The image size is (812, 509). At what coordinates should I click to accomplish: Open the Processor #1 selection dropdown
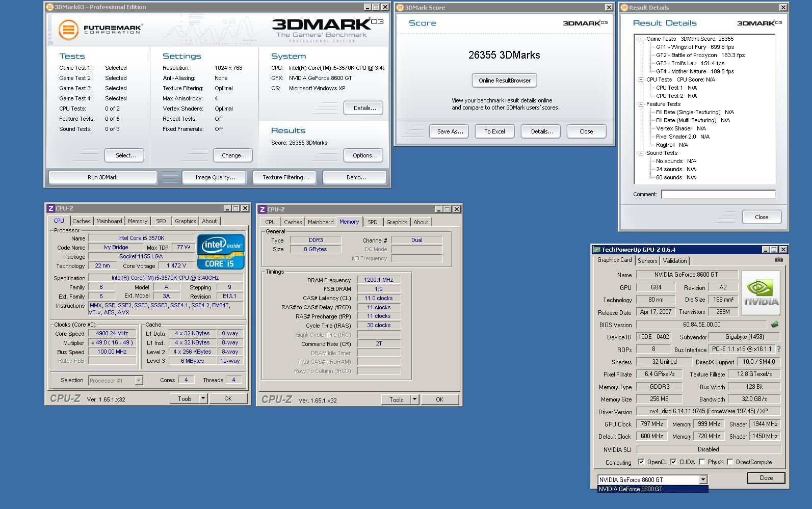pos(139,381)
